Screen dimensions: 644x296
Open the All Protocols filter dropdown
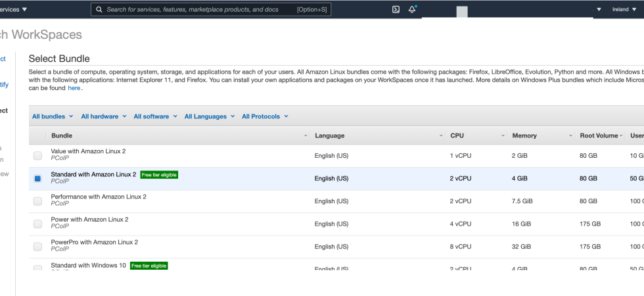[x=265, y=116]
